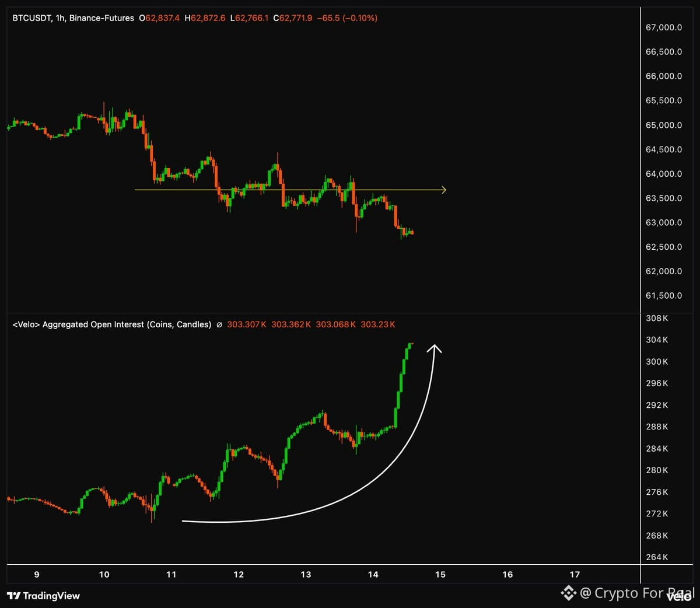Click date 14 on the time axis
Screen dimensions: 700x608
pyautogui.click(x=373, y=575)
